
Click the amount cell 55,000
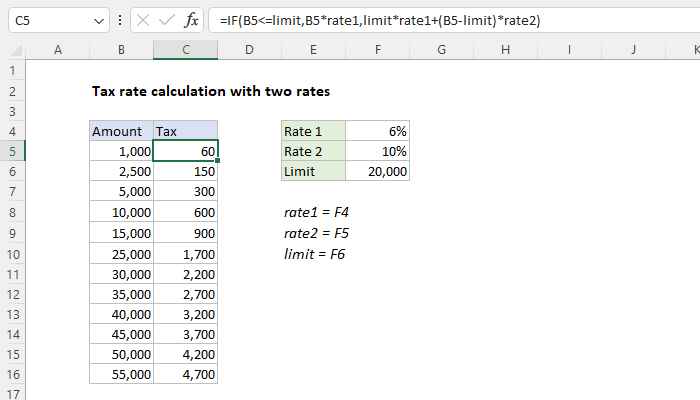(121, 374)
